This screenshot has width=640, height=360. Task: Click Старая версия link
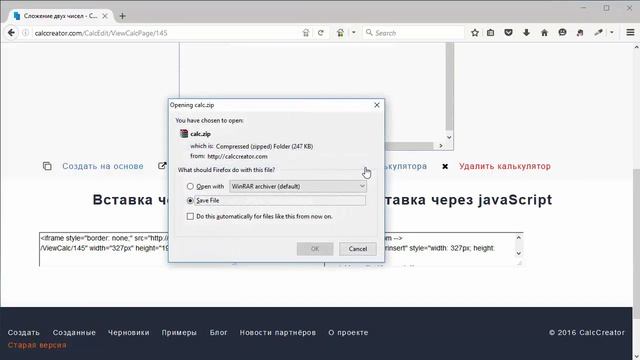point(37,345)
